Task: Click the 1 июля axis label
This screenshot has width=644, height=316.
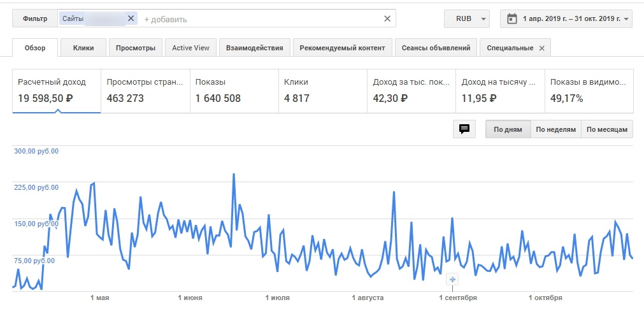Action: click(x=277, y=298)
